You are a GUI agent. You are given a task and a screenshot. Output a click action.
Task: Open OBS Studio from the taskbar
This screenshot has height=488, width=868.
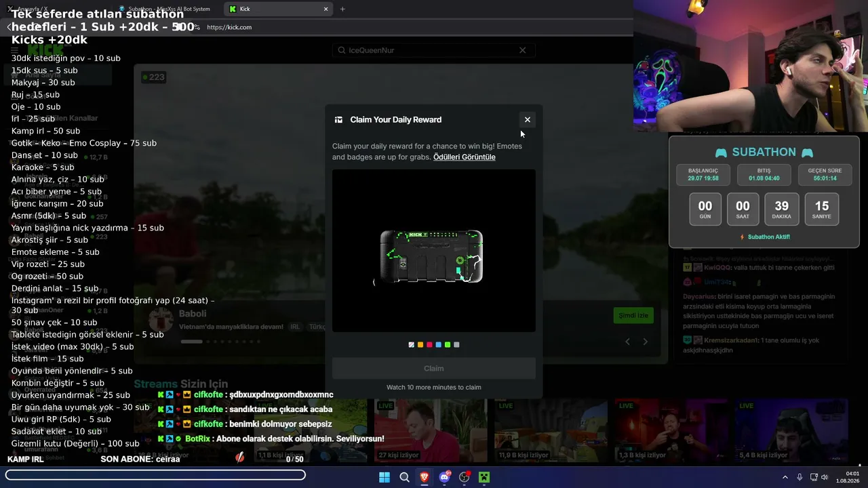465,477
